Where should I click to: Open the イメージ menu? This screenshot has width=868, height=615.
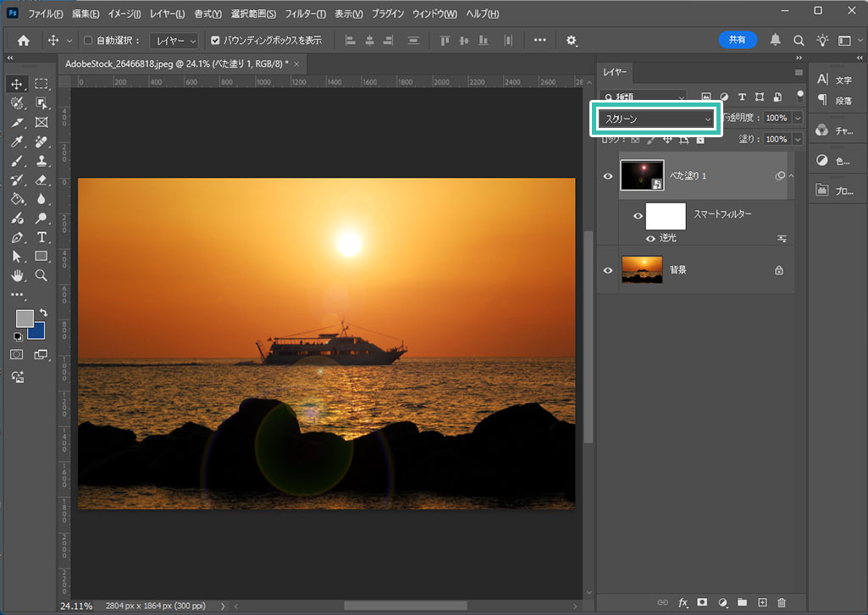(x=125, y=14)
